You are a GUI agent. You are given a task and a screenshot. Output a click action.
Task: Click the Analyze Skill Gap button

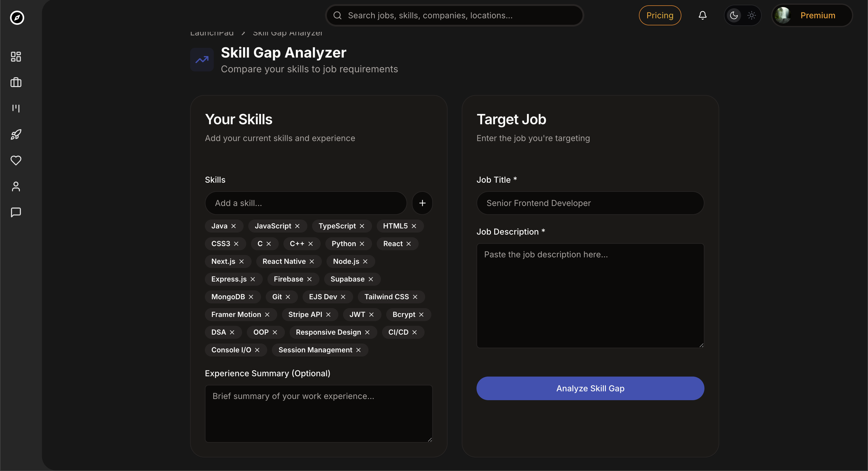[x=590, y=388]
